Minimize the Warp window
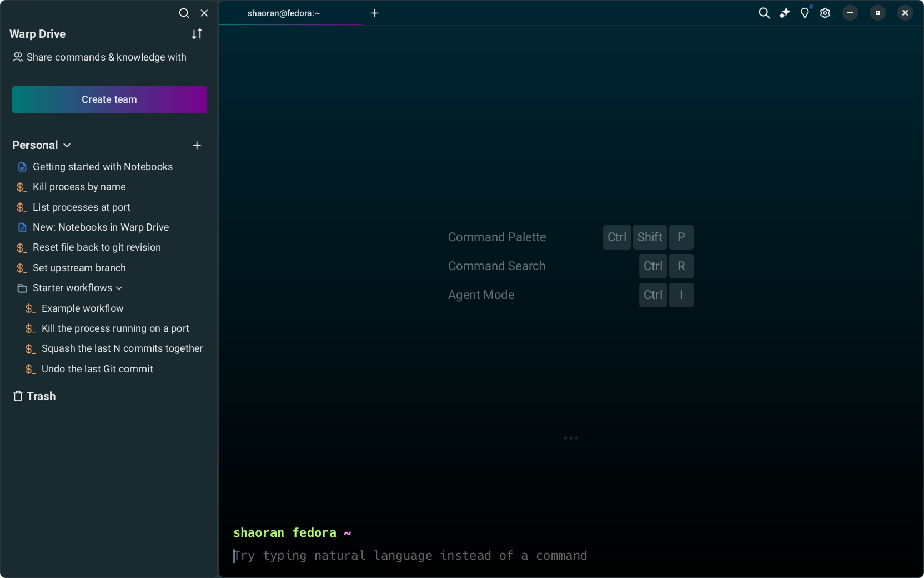Image resolution: width=924 pixels, height=578 pixels. pyautogui.click(x=850, y=13)
